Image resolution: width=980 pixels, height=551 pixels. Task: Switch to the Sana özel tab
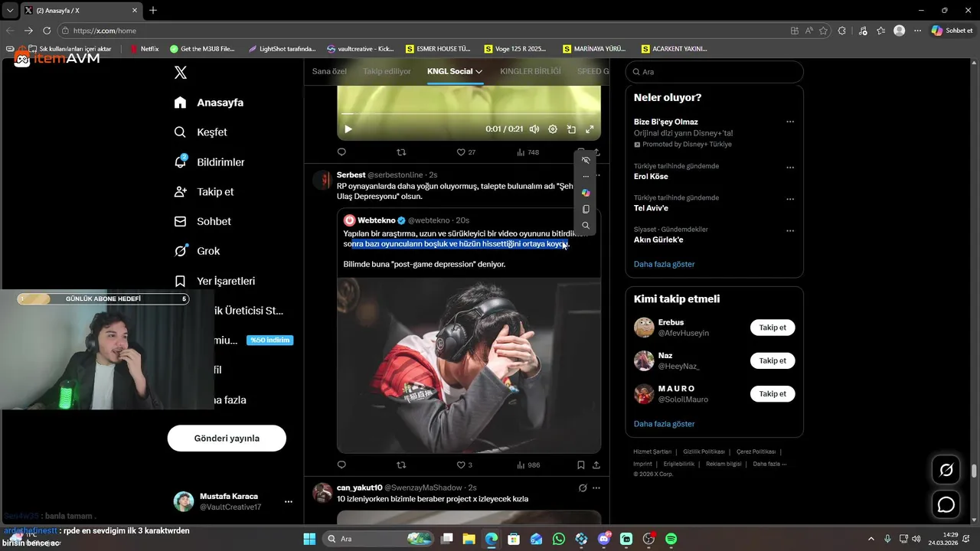329,71
